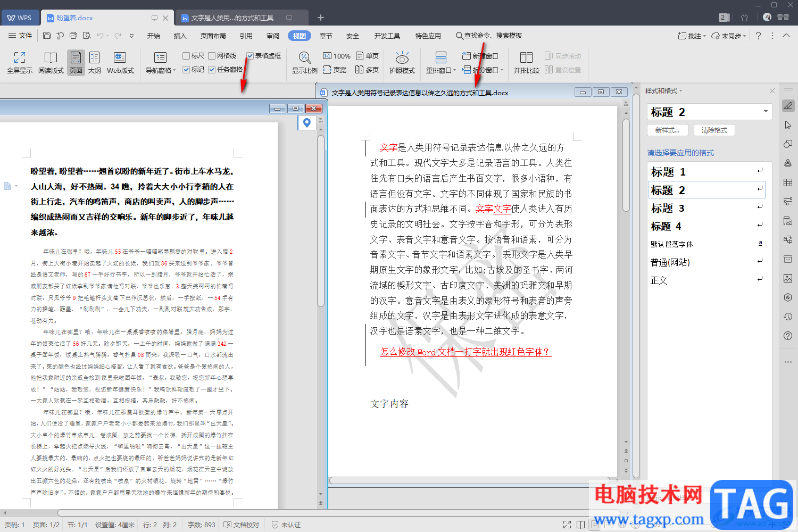Click the vertical scrollbar of left document

point(321,221)
